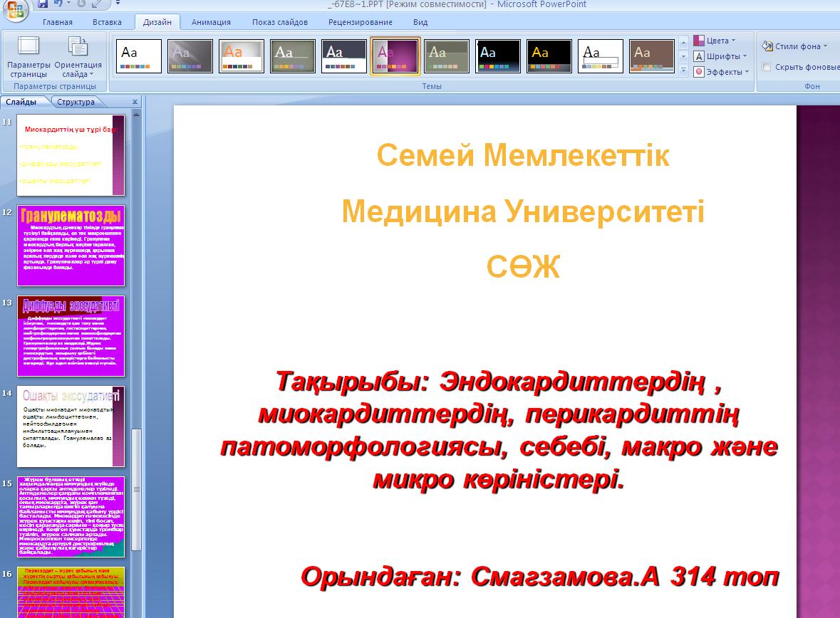Switch to the Структура outline tab
The width and height of the screenshot is (840, 618).
click(x=76, y=102)
